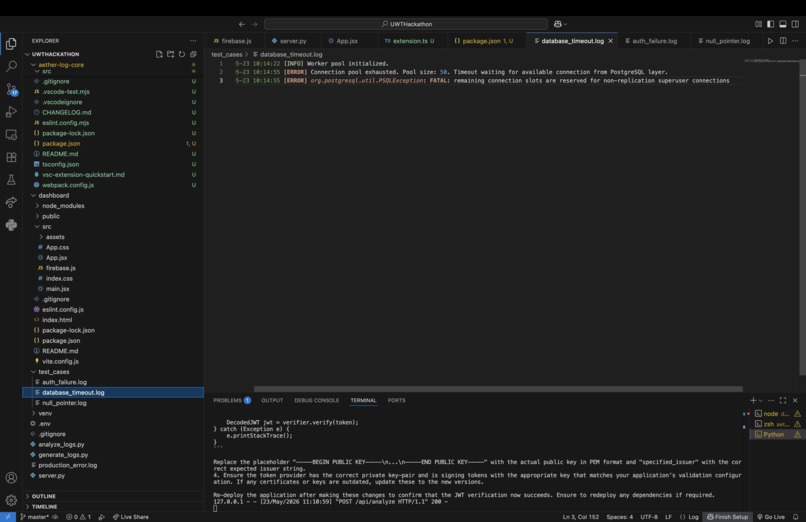Go back using the navigation arrow
Image resolution: width=806 pixels, height=522 pixels.
point(242,24)
